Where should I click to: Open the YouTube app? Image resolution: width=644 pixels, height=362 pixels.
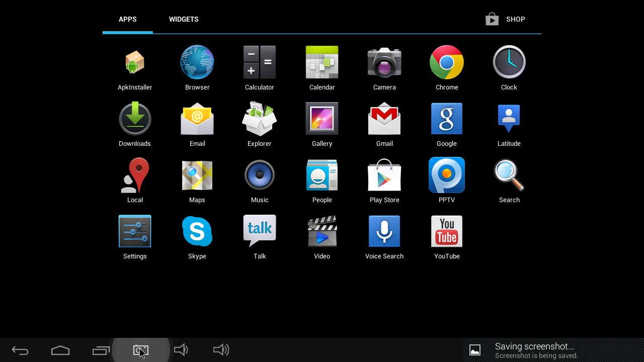447,231
